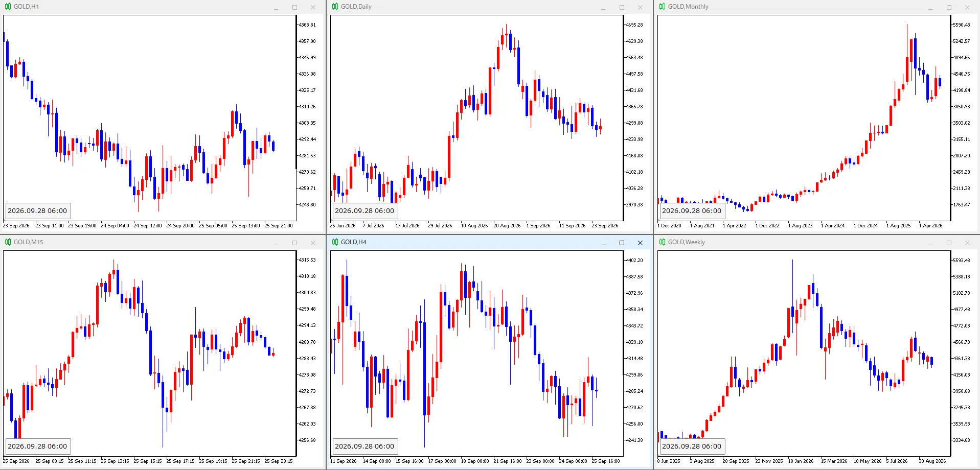
Task: Maximize the GOLD,Daily chart window
Action: [x=622, y=7]
